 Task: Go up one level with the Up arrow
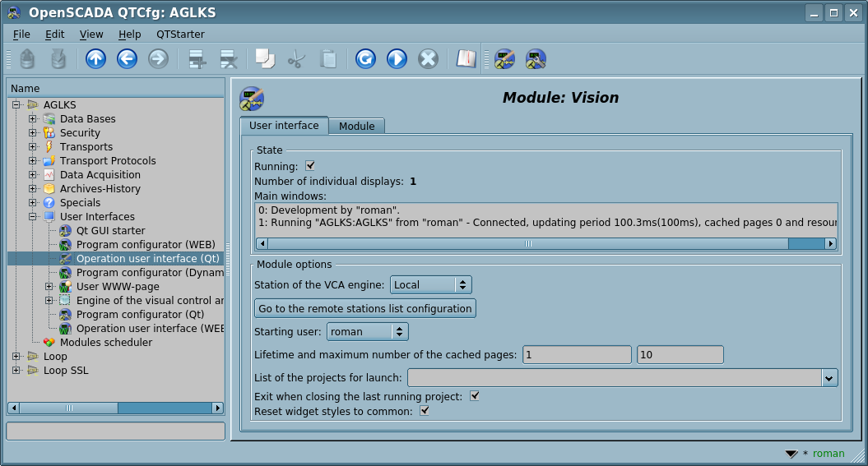[95, 58]
